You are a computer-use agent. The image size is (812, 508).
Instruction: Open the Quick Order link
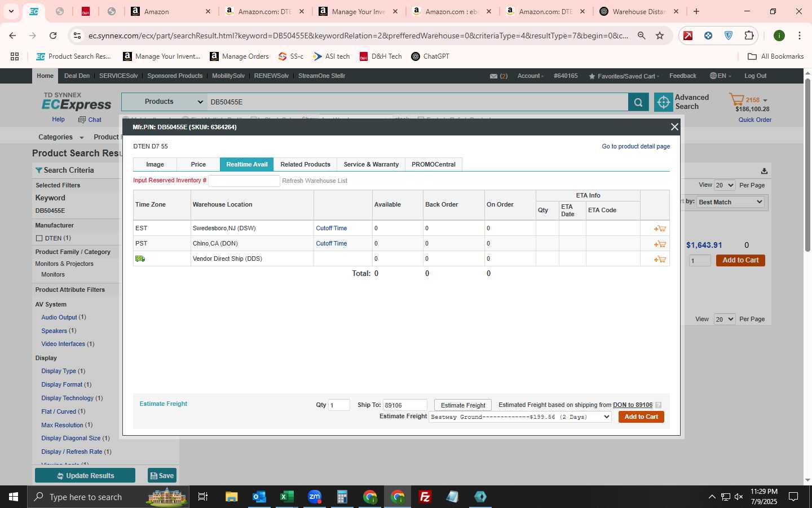(755, 120)
